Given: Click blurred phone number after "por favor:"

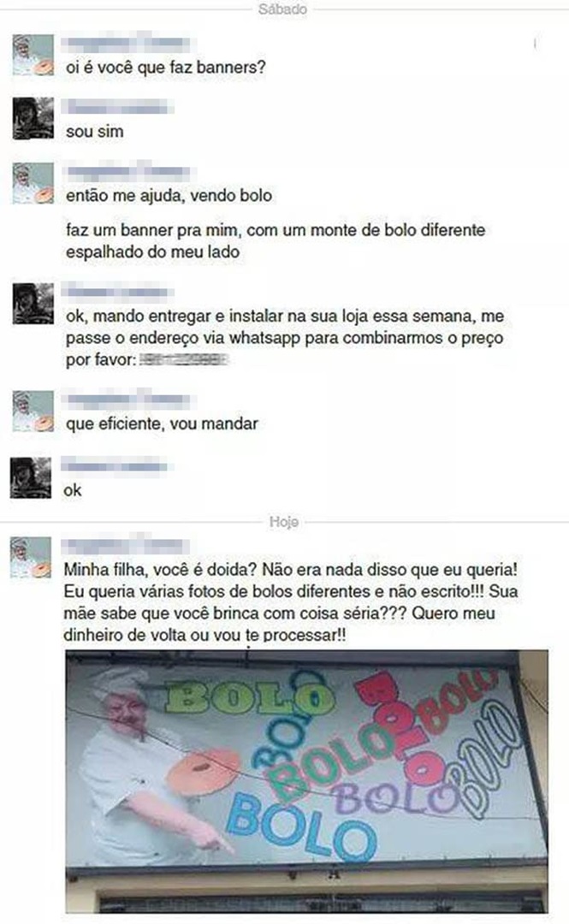Looking at the screenshot, I should coord(183,358).
